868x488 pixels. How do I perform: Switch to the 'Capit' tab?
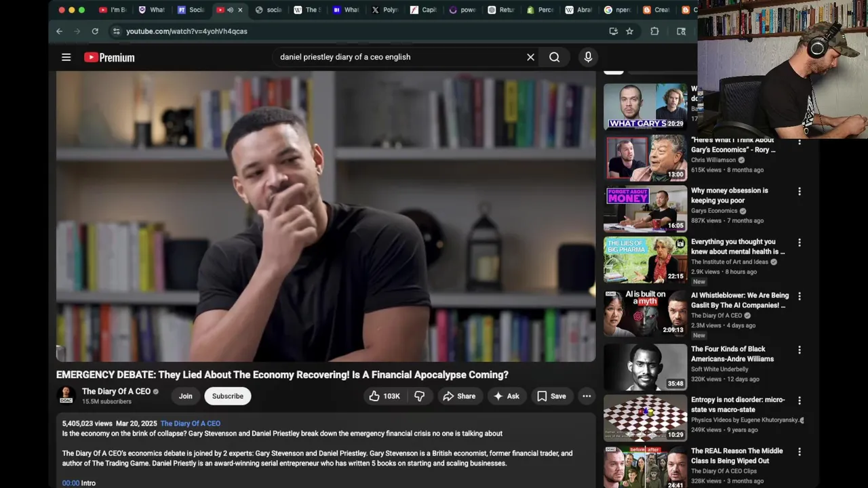(x=425, y=10)
